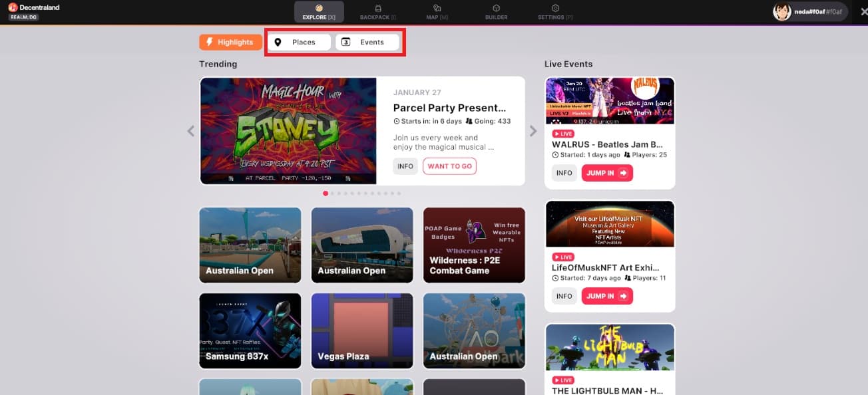
Task: Open the Settings tab
Action: click(x=555, y=11)
